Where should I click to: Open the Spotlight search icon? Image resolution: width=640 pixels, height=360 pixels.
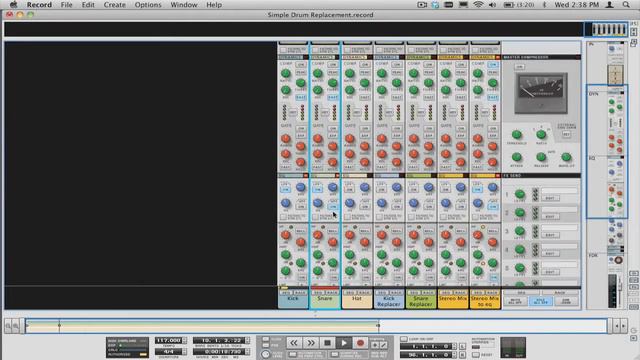pos(626,5)
